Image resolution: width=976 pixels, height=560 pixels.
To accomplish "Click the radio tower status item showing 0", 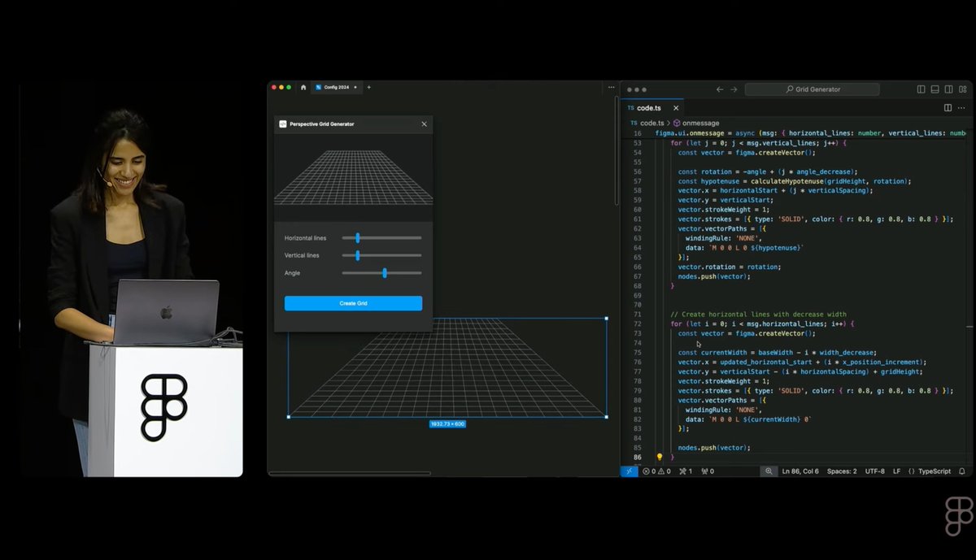I will tap(708, 471).
